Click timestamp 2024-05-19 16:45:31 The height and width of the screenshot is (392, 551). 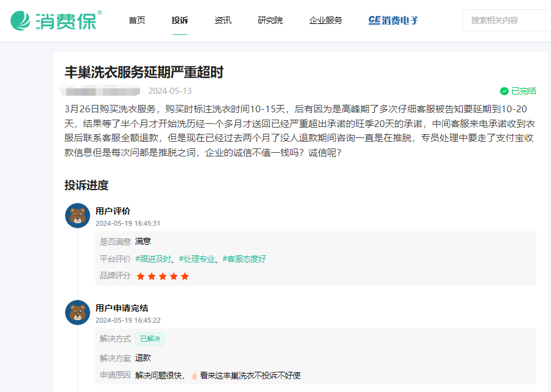pyautogui.click(x=128, y=223)
